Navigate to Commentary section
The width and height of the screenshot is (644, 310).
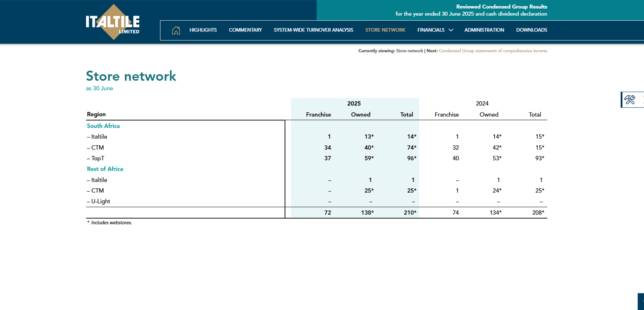[x=245, y=30]
